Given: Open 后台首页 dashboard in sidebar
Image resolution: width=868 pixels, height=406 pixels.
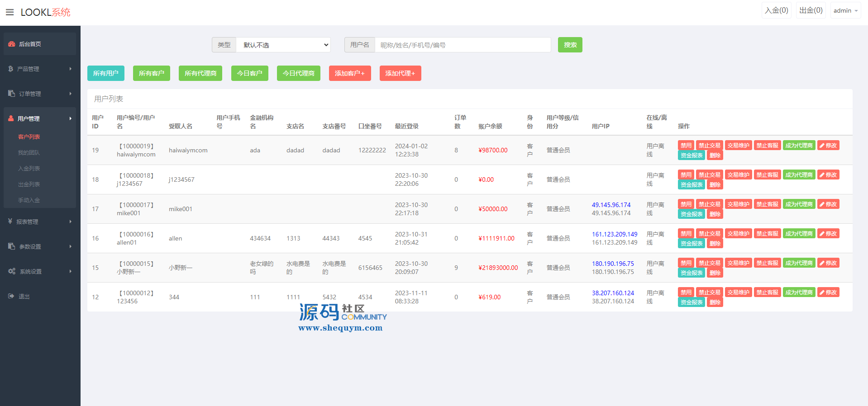Looking at the screenshot, I should (30, 44).
